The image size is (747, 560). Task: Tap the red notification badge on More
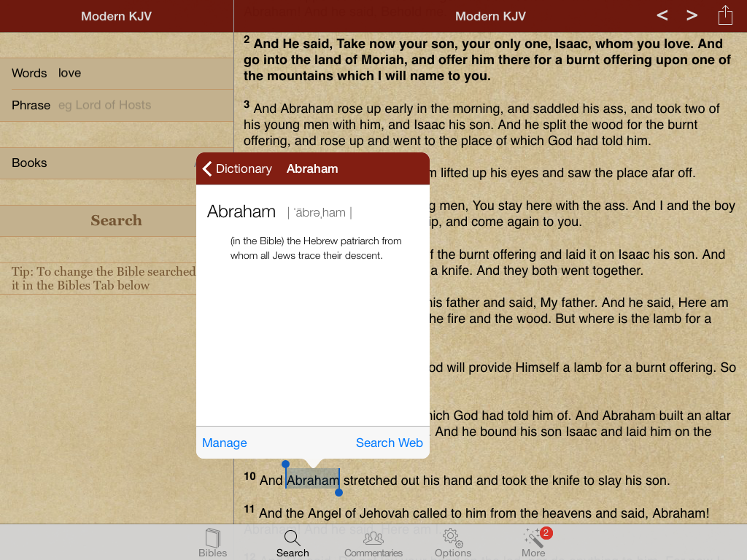pos(546,533)
